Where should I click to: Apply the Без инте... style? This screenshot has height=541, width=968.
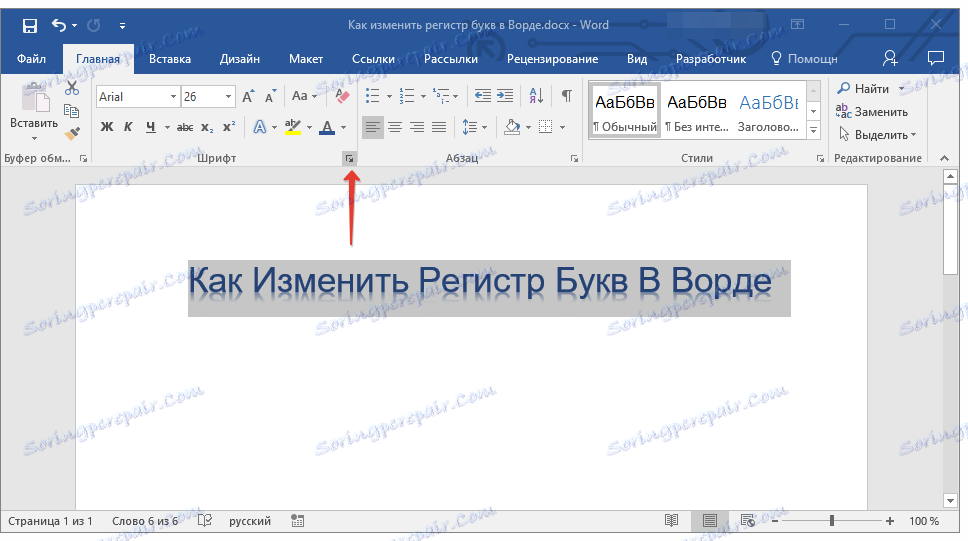(x=696, y=112)
